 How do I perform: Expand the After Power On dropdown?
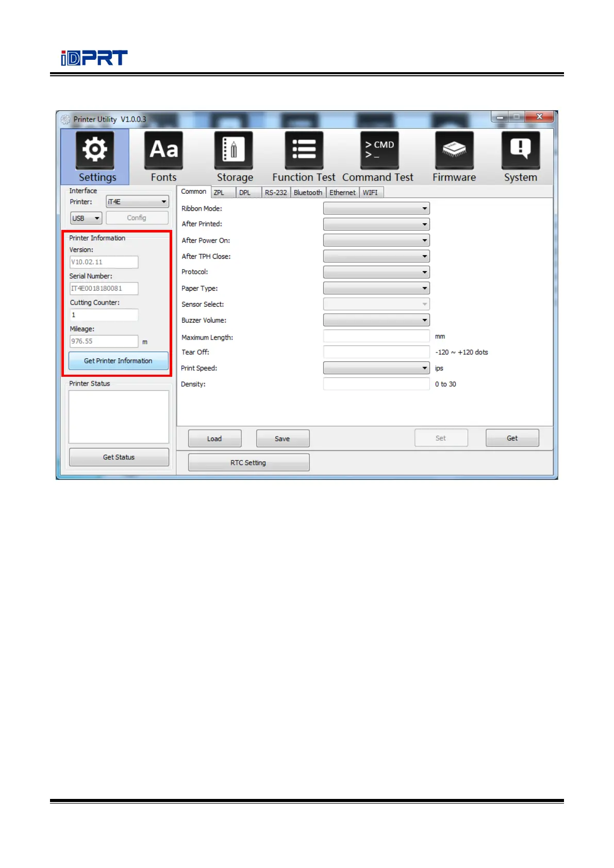tap(376, 240)
